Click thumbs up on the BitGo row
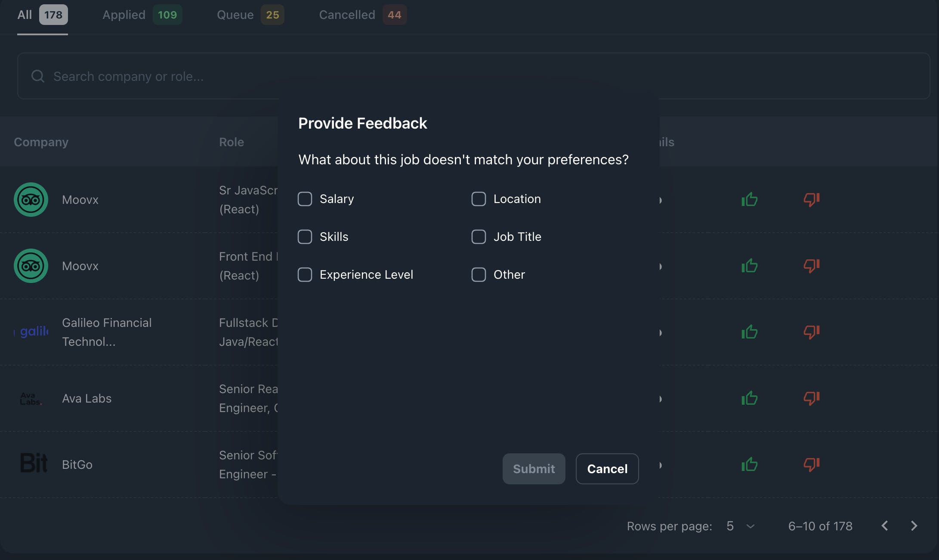Viewport: 939px width, 560px height. pos(749,465)
